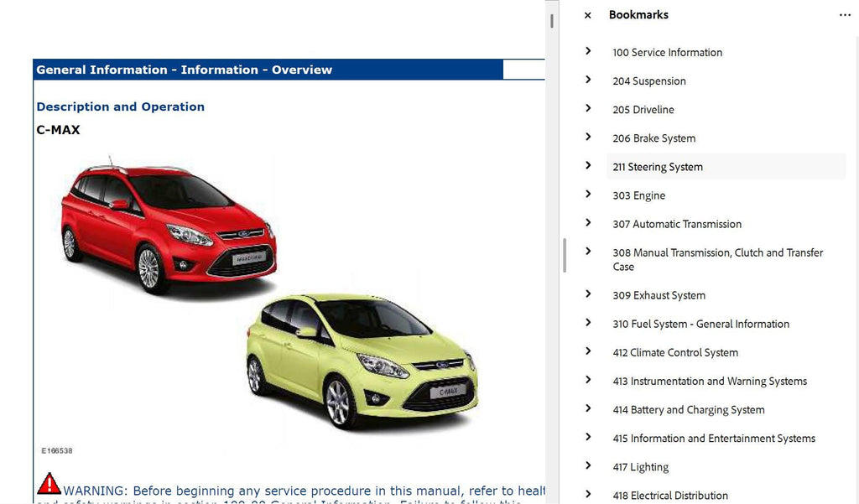The width and height of the screenshot is (859, 504).
Task: Select the 417 Lighting bookmark
Action: coord(640,467)
